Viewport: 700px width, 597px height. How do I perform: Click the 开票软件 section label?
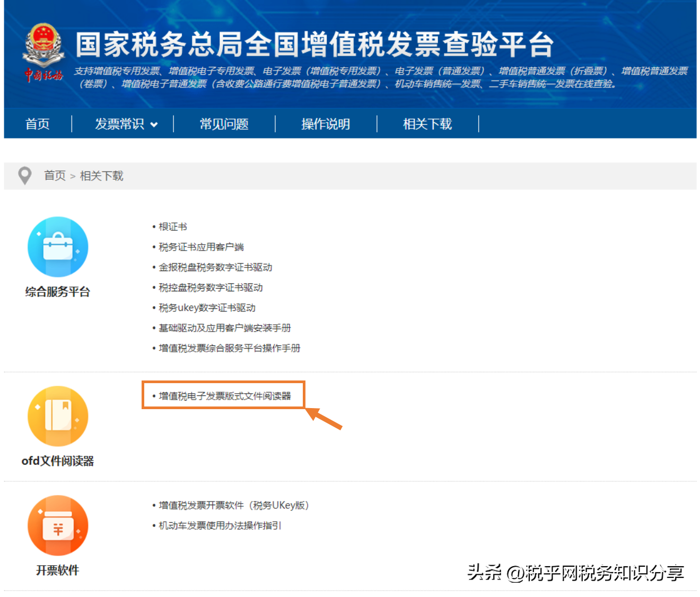coord(58,570)
